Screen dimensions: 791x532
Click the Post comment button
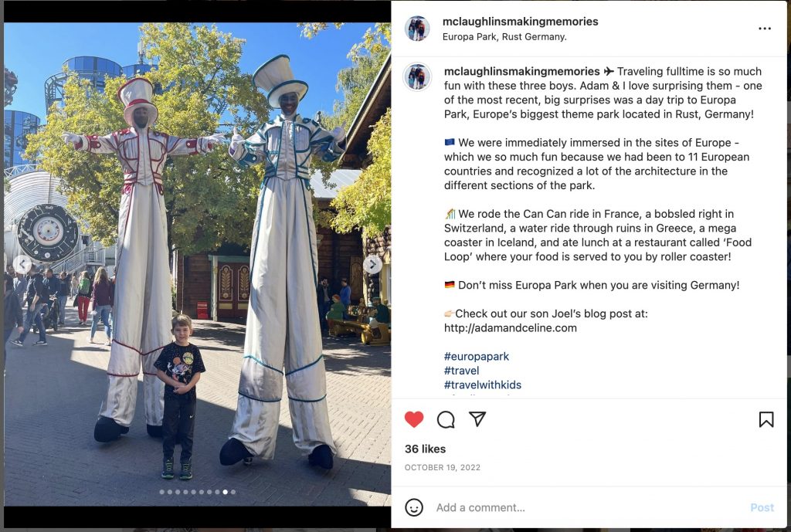(762, 507)
